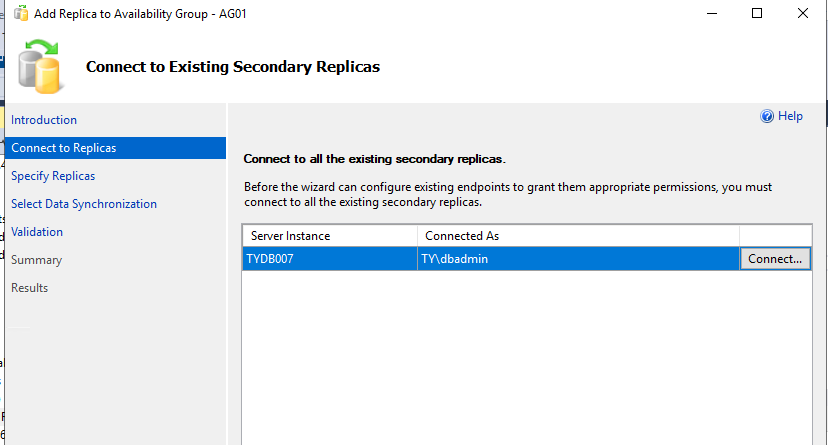Click the TY\dbadmin connected-as cell
The width and height of the screenshot is (828, 445).
578,259
